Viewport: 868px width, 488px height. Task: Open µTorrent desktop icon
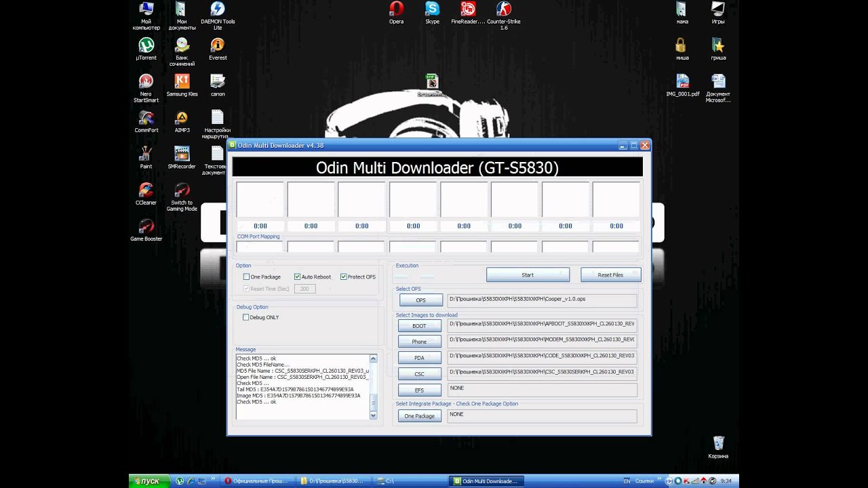point(146,49)
